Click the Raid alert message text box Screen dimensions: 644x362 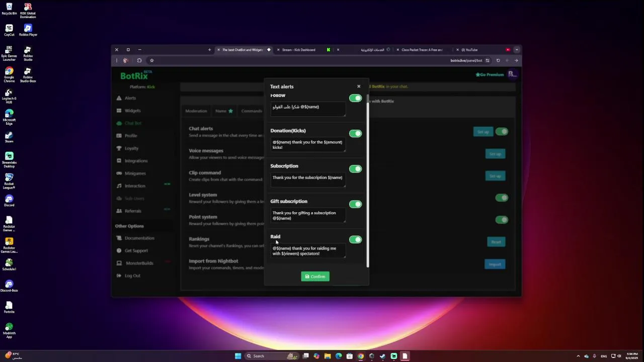[x=308, y=251]
